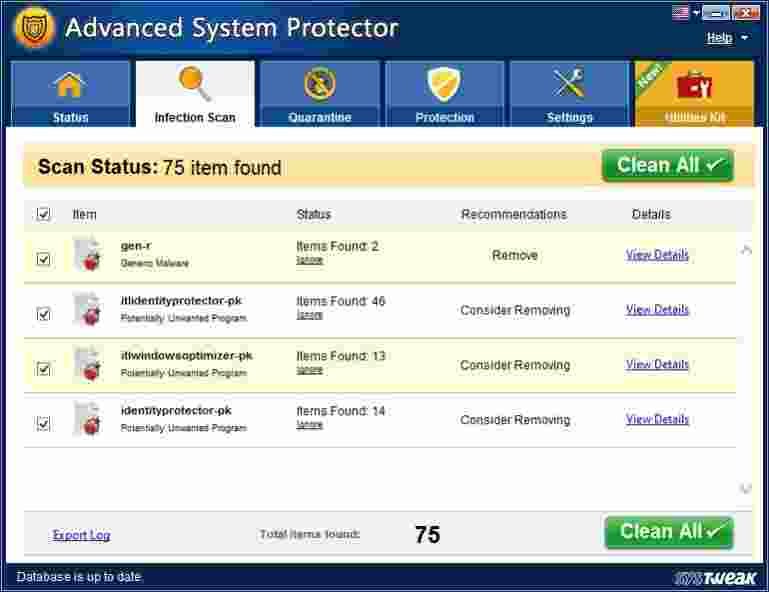Open the language flag dropdown arrow
769x592 pixels.
pyautogui.click(x=696, y=13)
